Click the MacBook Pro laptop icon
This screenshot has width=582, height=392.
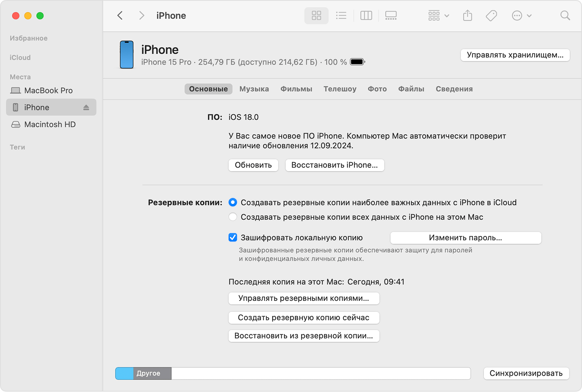[16, 91]
